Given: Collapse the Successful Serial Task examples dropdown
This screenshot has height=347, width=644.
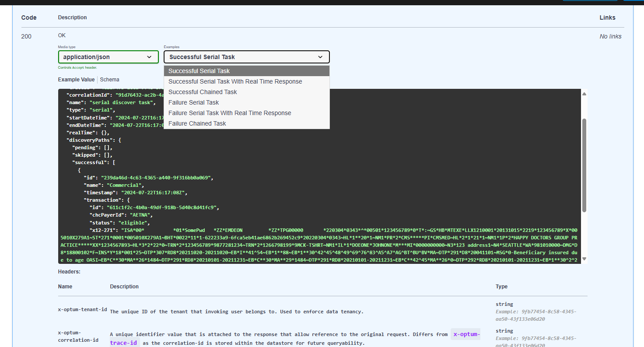Looking at the screenshot, I should pyautogui.click(x=246, y=57).
